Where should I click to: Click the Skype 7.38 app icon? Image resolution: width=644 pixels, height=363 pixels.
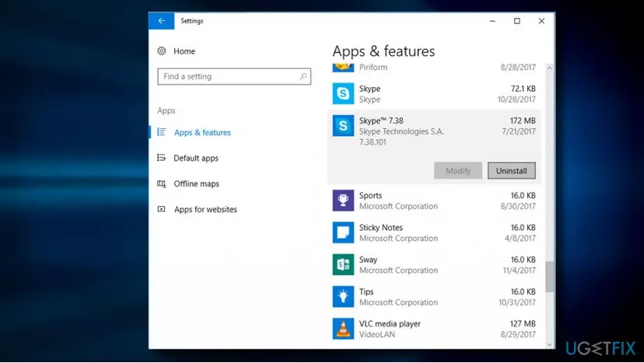point(343,126)
